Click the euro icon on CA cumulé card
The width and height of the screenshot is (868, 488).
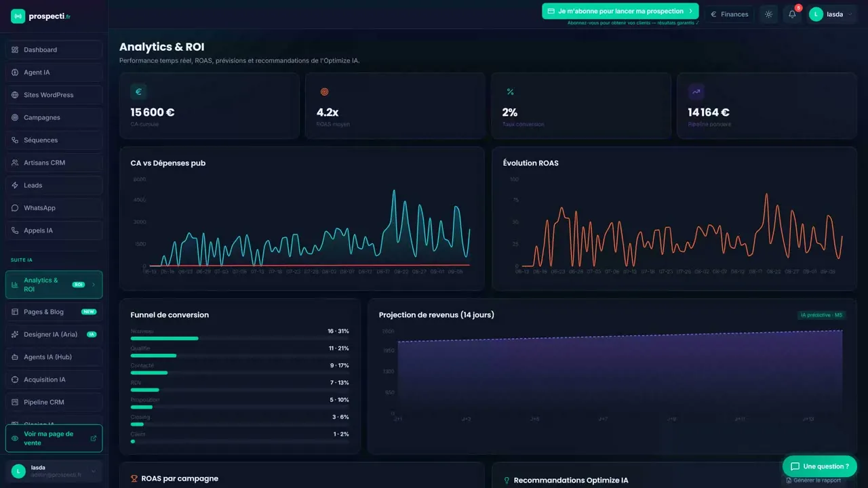pyautogui.click(x=138, y=92)
